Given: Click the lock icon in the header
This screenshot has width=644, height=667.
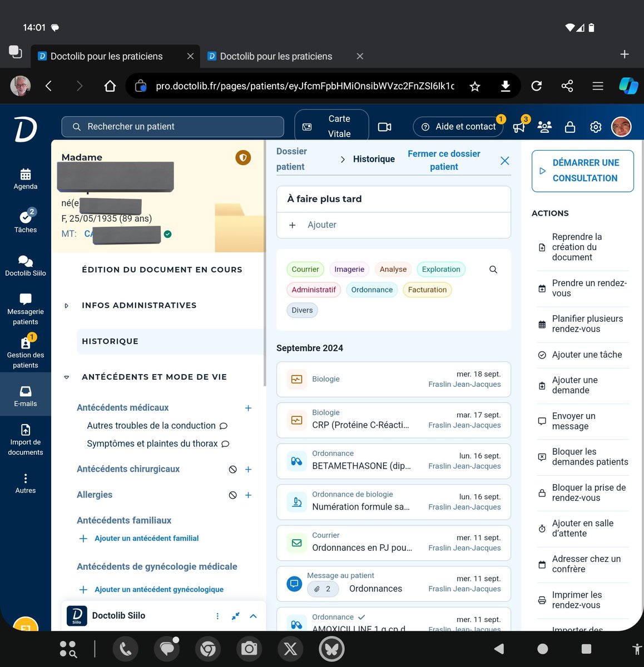Looking at the screenshot, I should [570, 127].
